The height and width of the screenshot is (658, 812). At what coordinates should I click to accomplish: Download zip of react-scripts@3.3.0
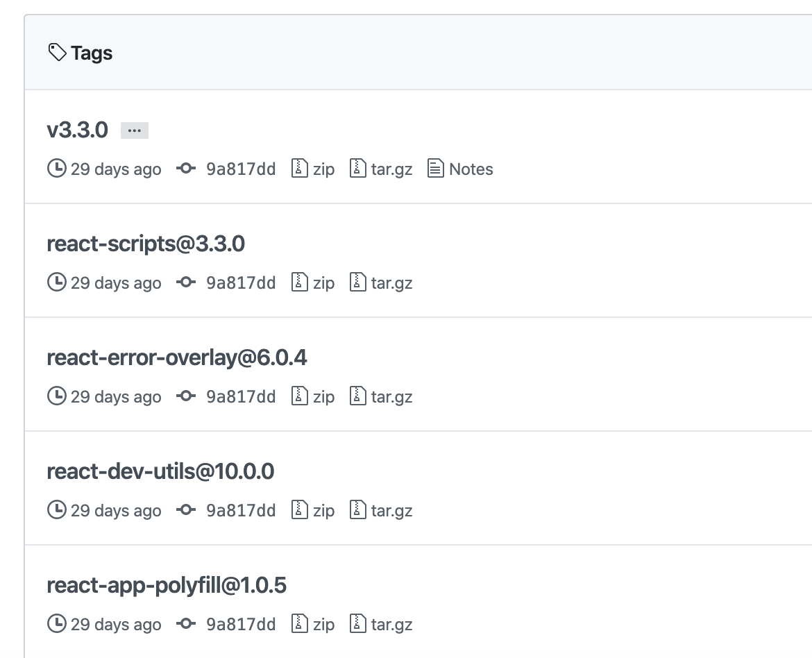(x=323, y=283)
